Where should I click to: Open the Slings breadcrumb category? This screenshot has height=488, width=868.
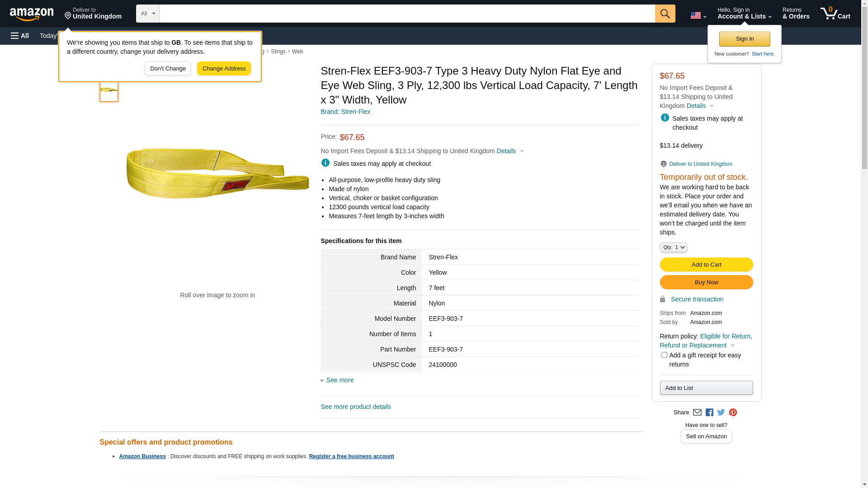(278, 52)
